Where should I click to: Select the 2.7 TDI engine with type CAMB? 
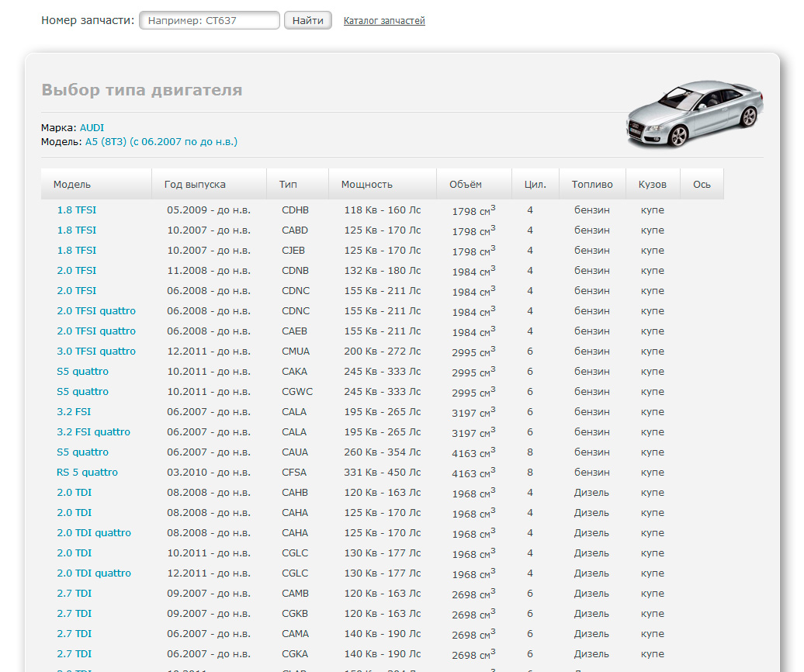click(75, 594)
